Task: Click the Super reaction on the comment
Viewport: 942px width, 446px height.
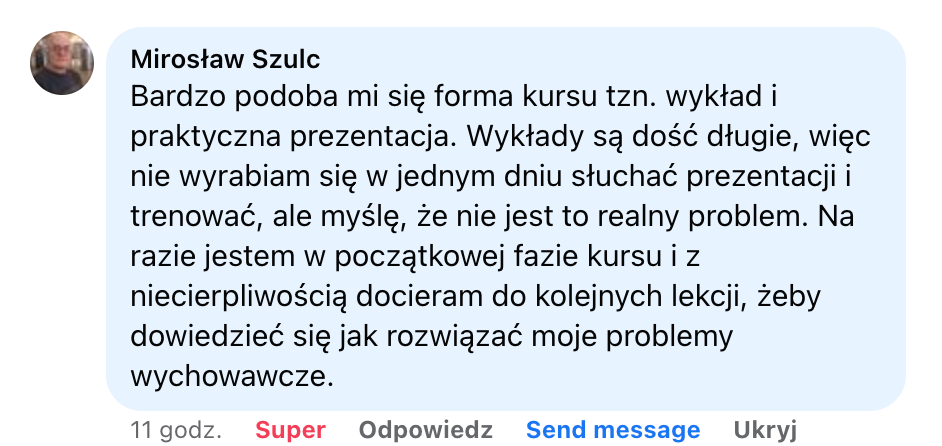Action: 290,430
